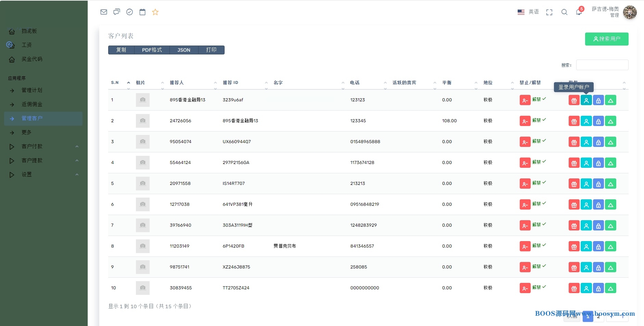Click the red gift icon in row 1
This screenshot has width=644, height=326.
tap(574, 100)
